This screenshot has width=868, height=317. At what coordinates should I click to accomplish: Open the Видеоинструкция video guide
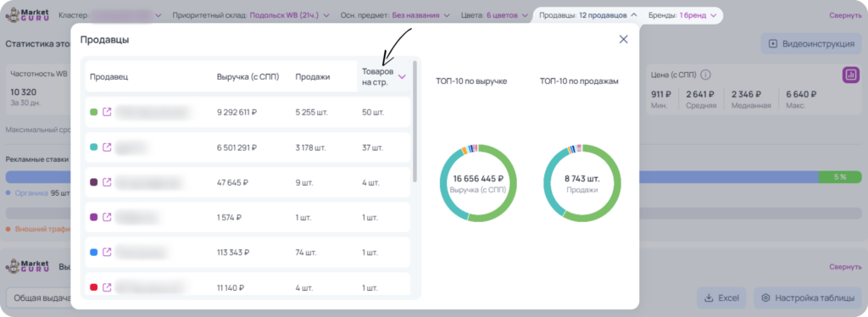click(811, 44)
